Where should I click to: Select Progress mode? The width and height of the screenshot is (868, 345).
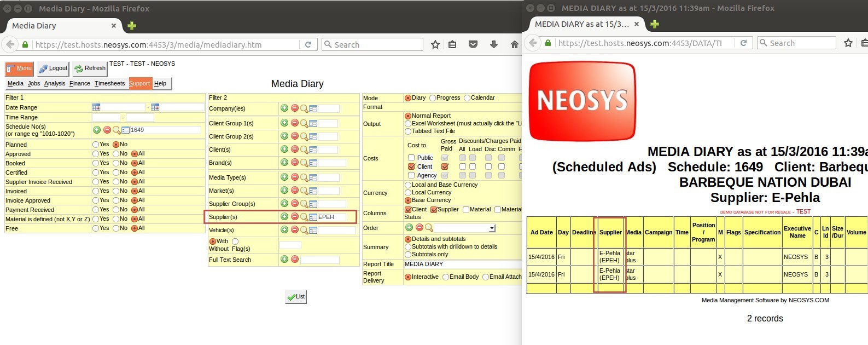(x=433, y=98)
